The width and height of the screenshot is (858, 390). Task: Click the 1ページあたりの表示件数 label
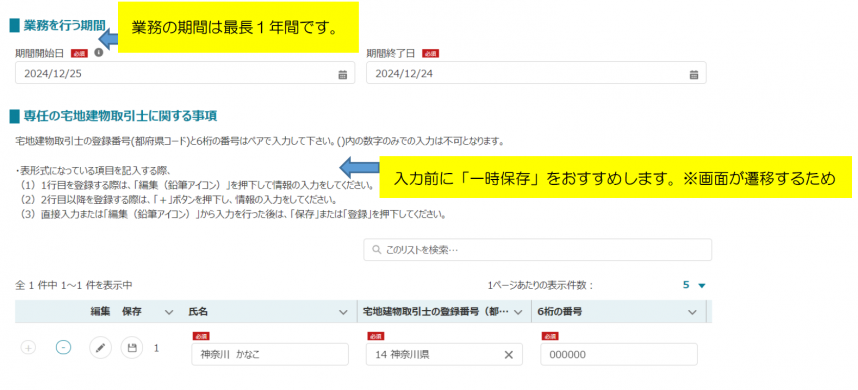click(541, 285)
